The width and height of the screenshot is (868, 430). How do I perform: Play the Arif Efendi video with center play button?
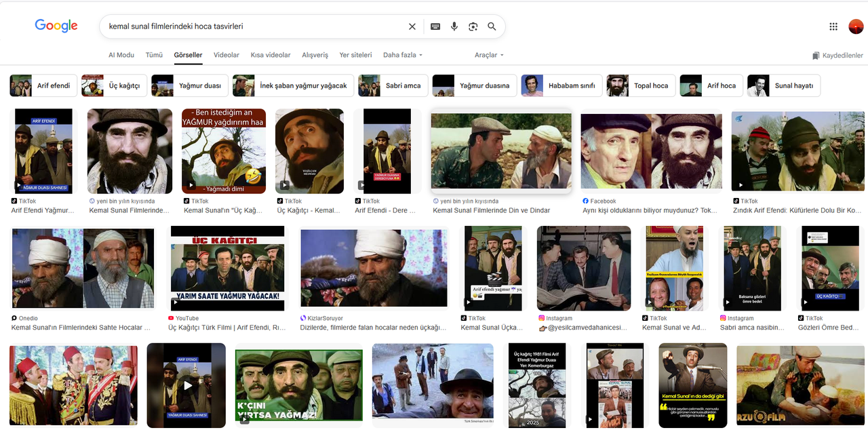click(x=186, y=385)
